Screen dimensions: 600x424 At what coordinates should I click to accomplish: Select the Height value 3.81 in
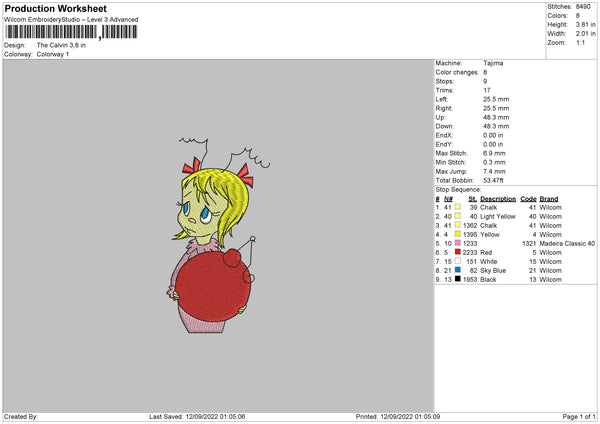coord(586,24)
